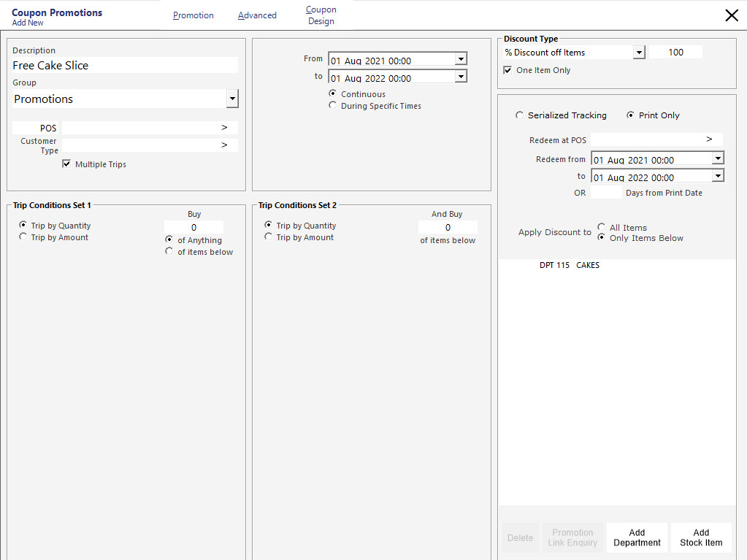The height and width of the screenshot is (560, 747).
Task: Apply discount to All Items
Action: pos(601,227)
